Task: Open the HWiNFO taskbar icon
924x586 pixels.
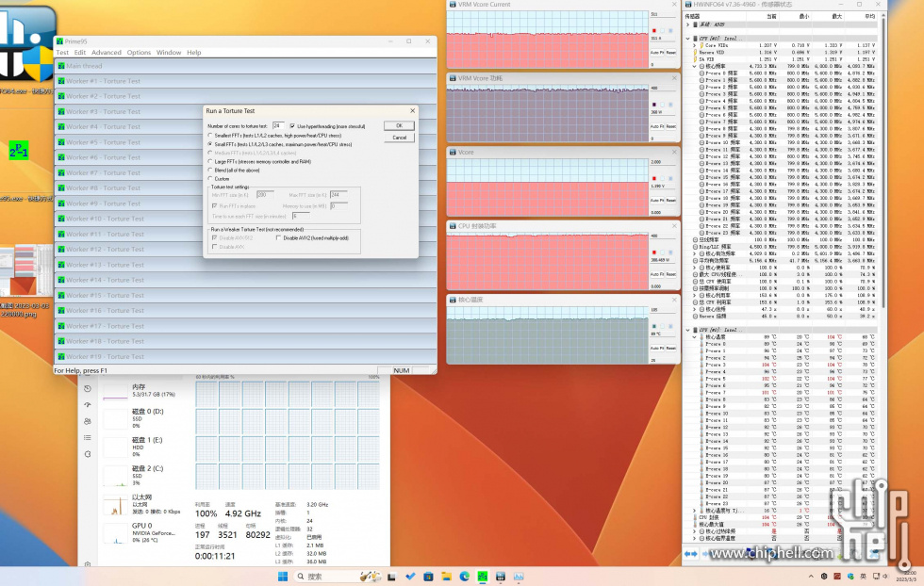Action: (501, 576)
